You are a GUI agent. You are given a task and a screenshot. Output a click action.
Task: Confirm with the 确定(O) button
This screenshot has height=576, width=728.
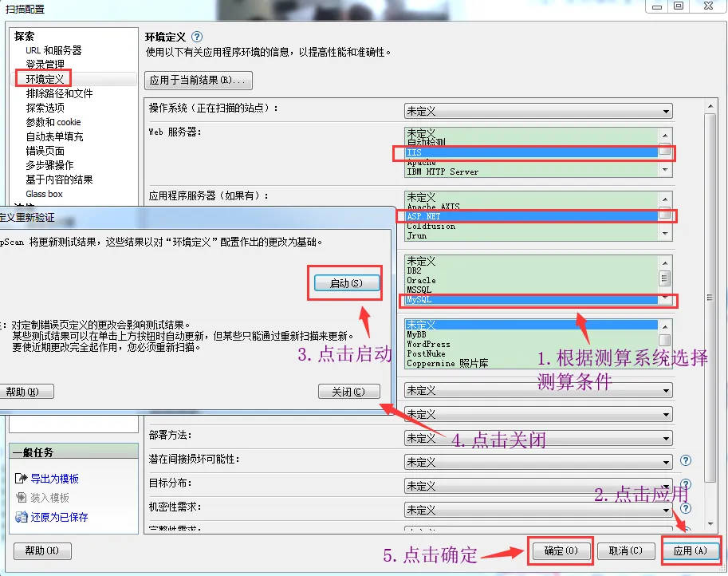pos(561,550)
